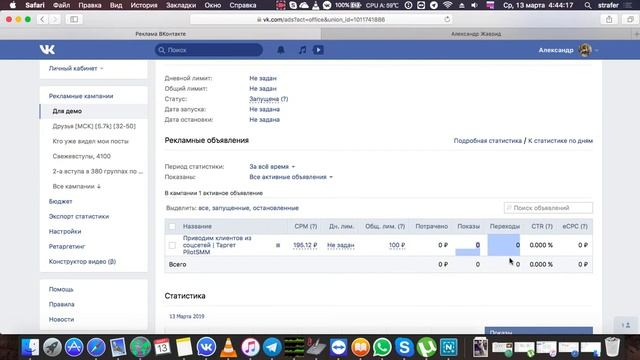640x360 pixels.
Task: Open Экспорт статистики in the sidebar
Action: pos(79,216)
